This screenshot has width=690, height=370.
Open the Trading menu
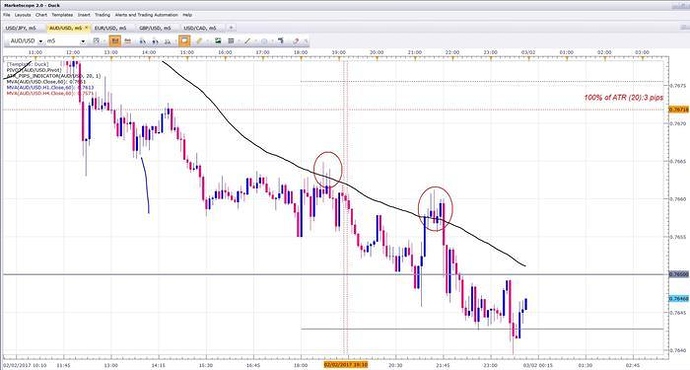point(103,15)
